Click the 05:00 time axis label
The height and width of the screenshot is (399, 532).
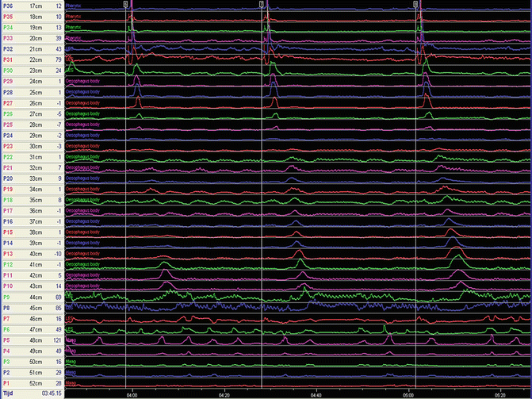coord(408,393)
